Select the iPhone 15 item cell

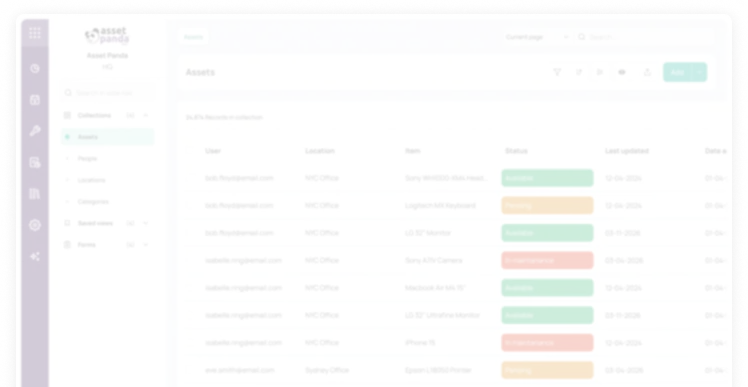click(x=420, y=343)
